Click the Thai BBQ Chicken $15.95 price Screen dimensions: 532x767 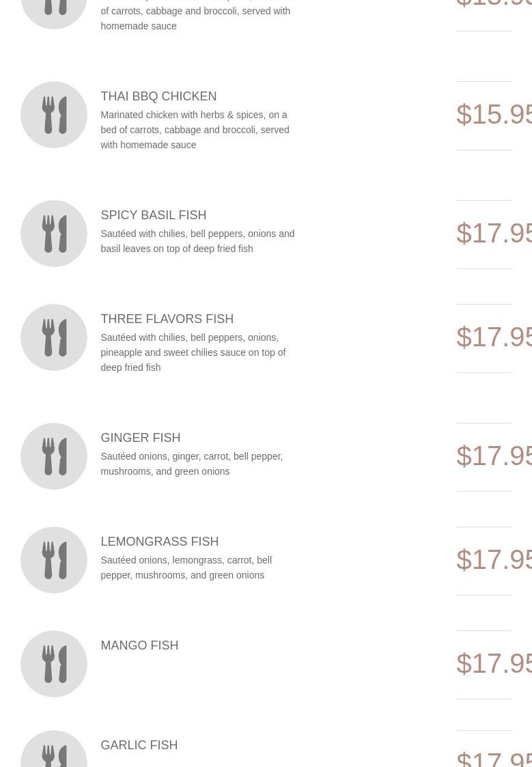493,115
